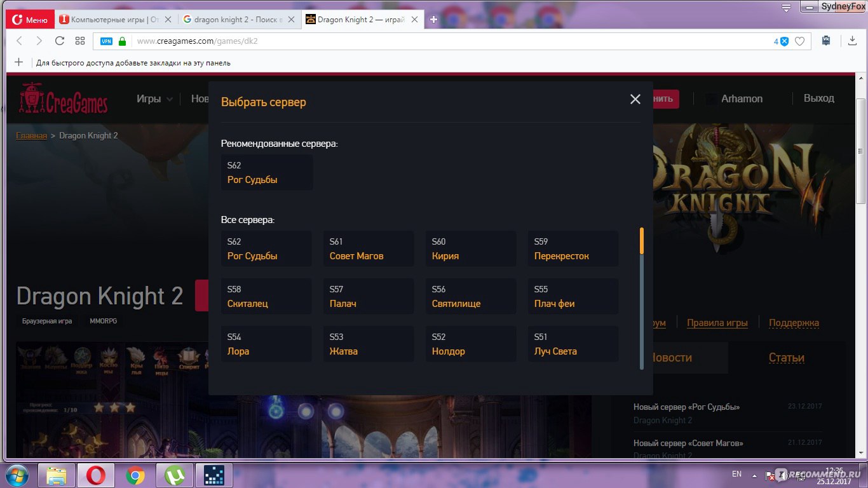Open Windows Explorer from taskbar
The image size is (868, 488).
click(57, 475)
